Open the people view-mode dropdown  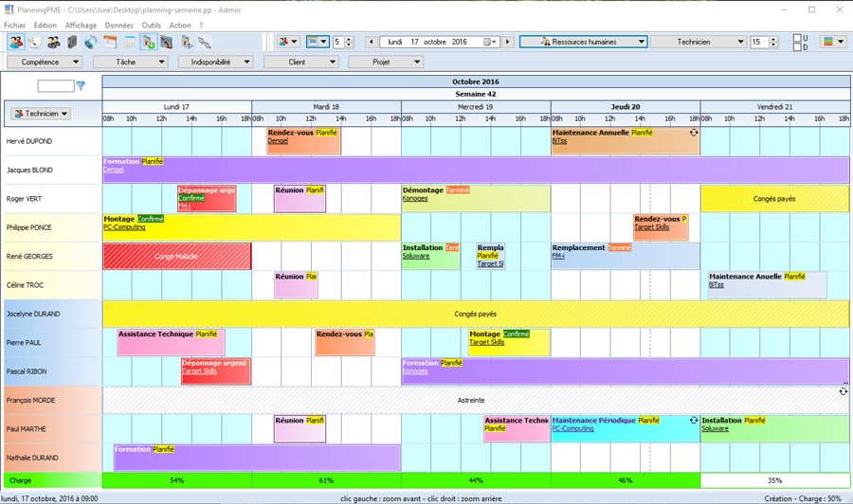pos(288,42)
